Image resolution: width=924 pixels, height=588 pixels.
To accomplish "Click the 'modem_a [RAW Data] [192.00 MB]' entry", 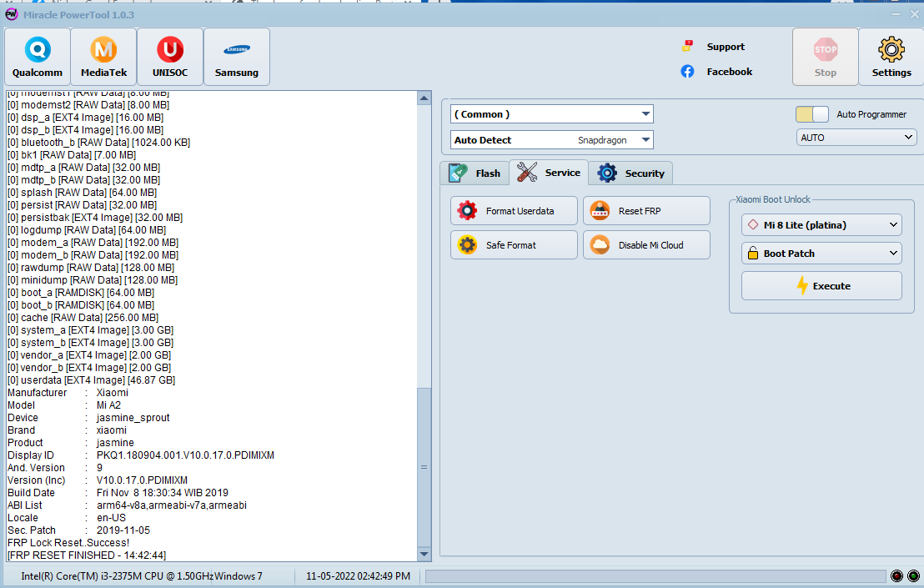I will (x=93, y=243).
